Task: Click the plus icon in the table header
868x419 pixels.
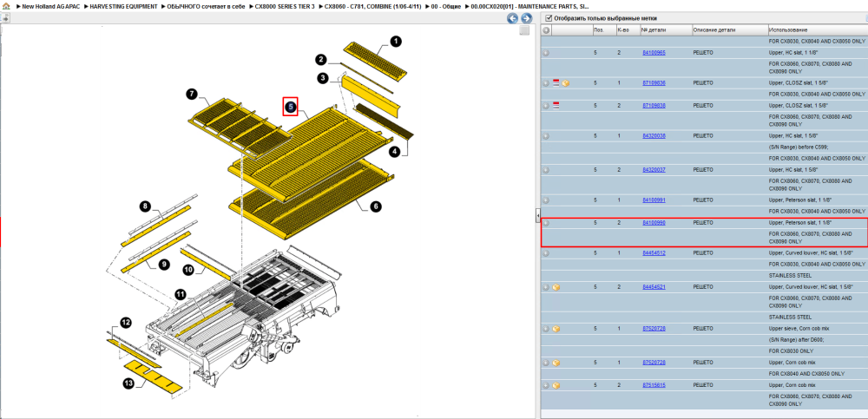Action: point(546,29)
